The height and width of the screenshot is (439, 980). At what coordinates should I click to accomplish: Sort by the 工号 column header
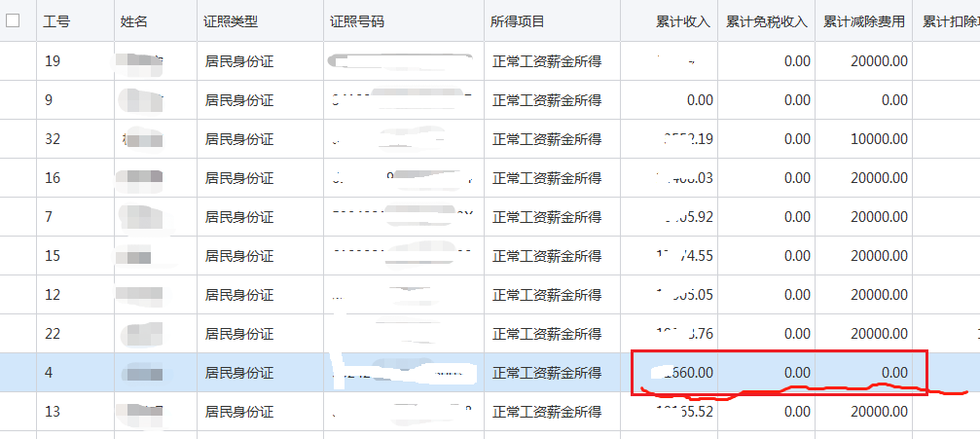point(56,21)
